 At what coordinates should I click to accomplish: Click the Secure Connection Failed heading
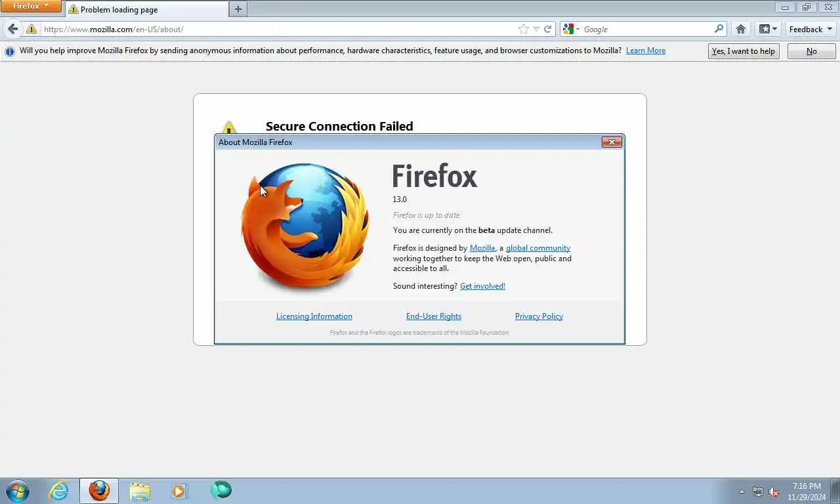(339, 126)
